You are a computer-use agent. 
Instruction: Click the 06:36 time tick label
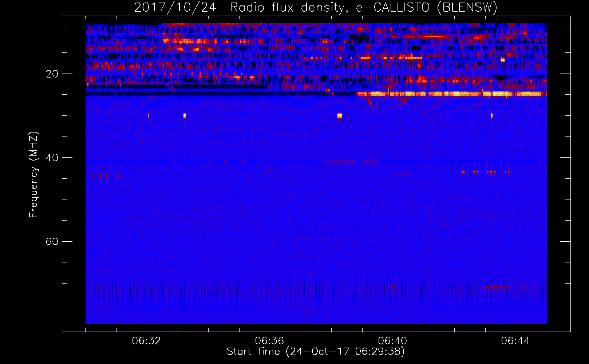[269, 341]
